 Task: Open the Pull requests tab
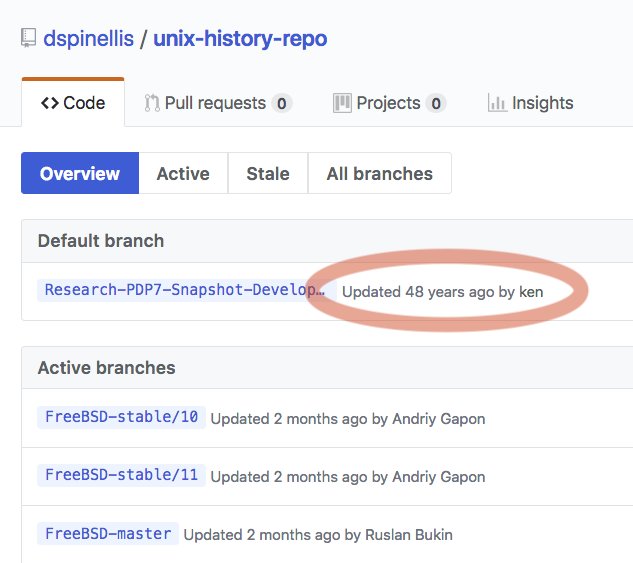coord(218,103)
